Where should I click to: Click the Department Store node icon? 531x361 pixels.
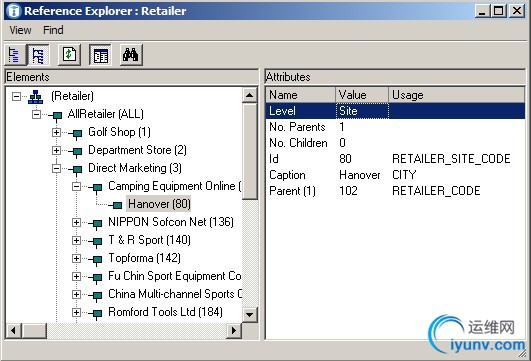point(77,151)
